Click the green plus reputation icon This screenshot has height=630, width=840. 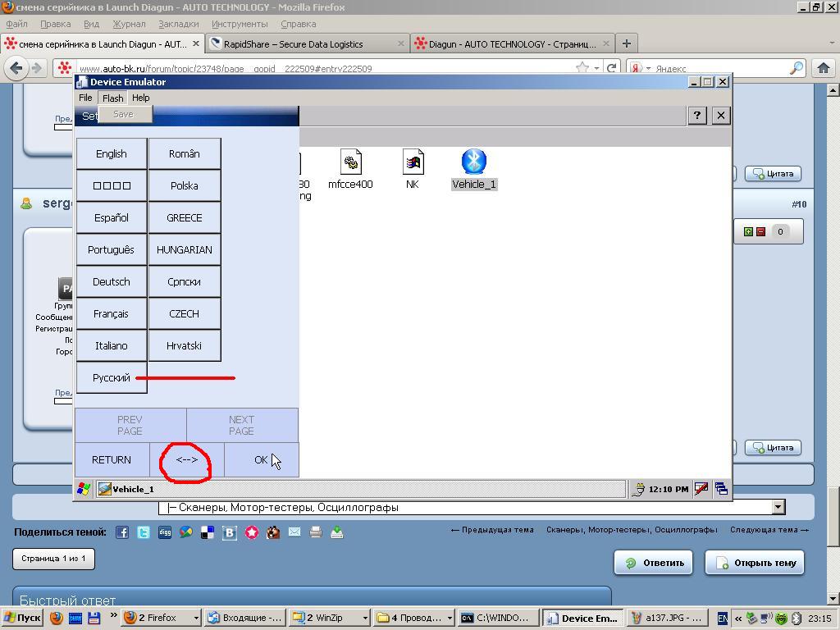(x=748, y=231)
